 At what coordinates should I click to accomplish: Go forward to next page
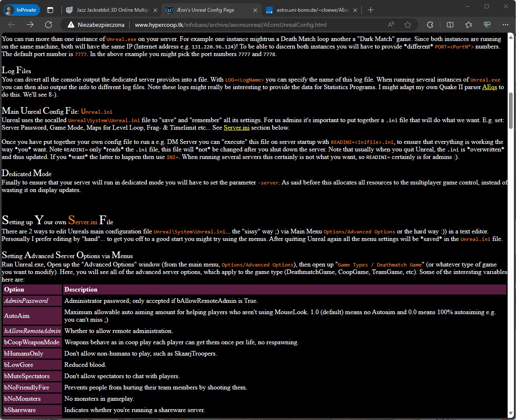pos(30,25)
